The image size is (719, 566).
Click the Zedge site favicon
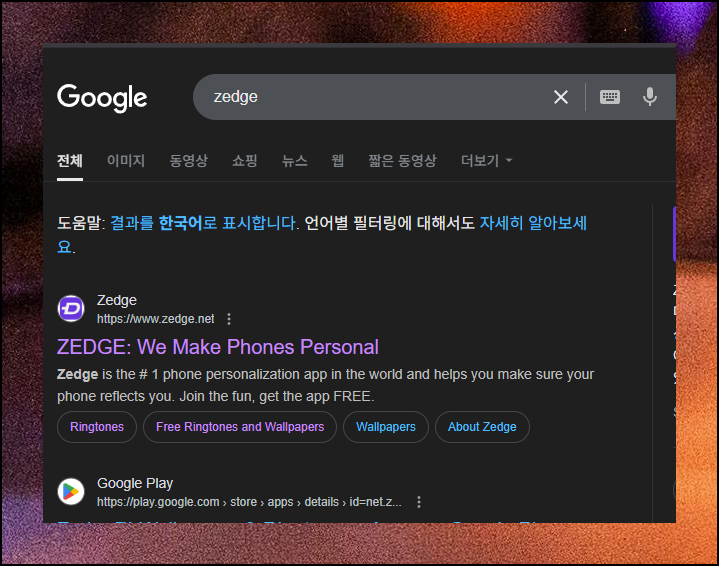tap(71, 309)
